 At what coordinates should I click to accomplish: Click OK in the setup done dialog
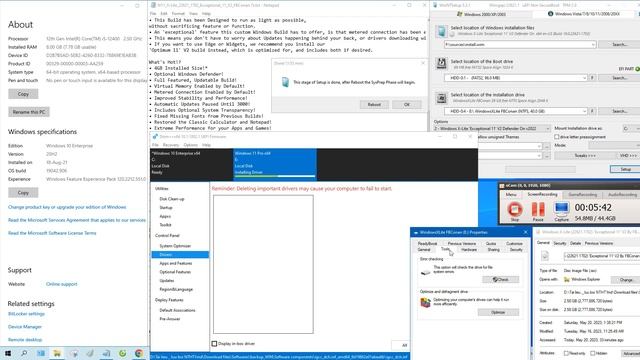pyautogui.click(x=407, y=104)
